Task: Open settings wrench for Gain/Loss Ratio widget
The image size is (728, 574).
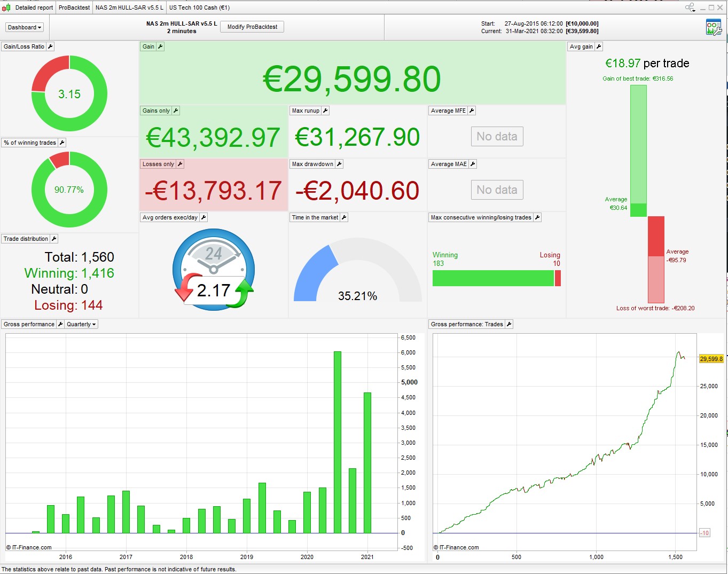Action: tap(50, 46)
